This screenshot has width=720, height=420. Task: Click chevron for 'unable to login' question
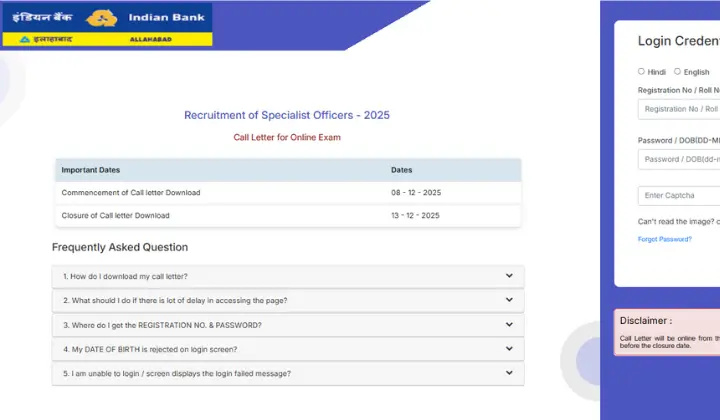[509, 373]
